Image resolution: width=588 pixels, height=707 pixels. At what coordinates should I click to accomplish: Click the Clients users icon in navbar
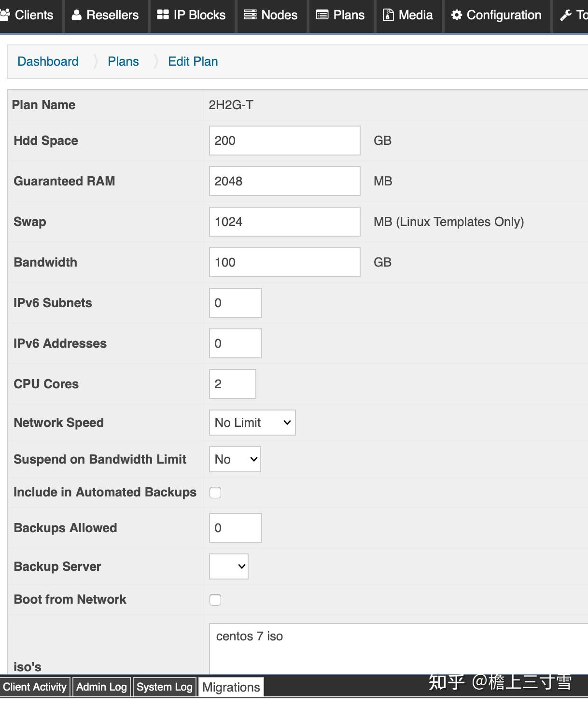click(x=5, y=15)
